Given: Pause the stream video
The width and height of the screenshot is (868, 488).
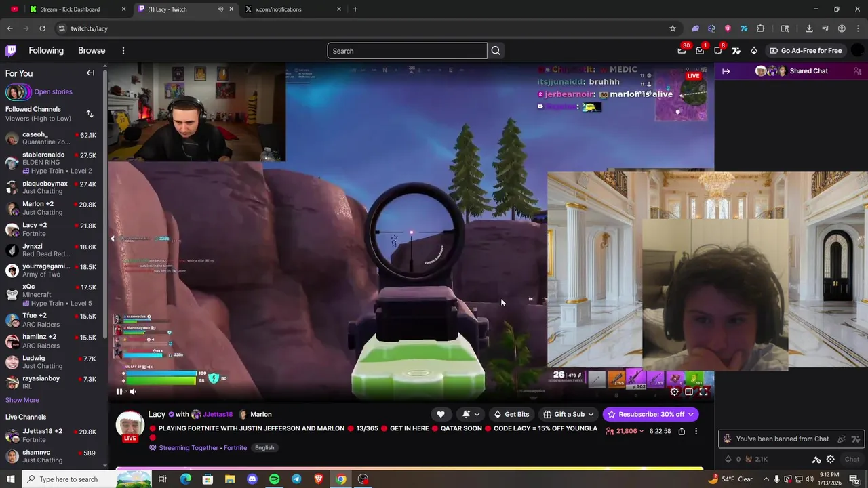Looking at the screenshot, I should 119,392.
